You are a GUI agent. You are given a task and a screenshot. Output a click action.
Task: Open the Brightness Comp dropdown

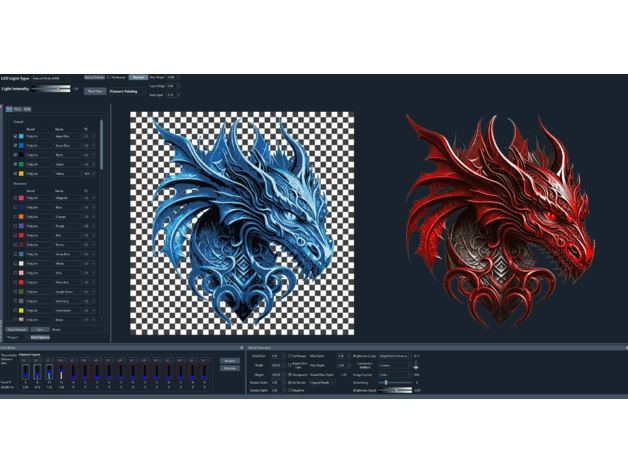(x=395, y=356)
